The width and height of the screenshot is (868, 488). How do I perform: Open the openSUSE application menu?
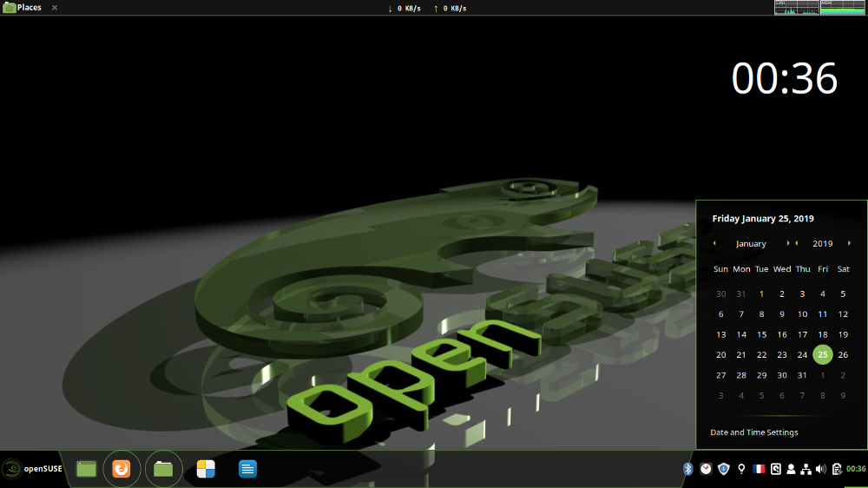(x=32, y=469)
